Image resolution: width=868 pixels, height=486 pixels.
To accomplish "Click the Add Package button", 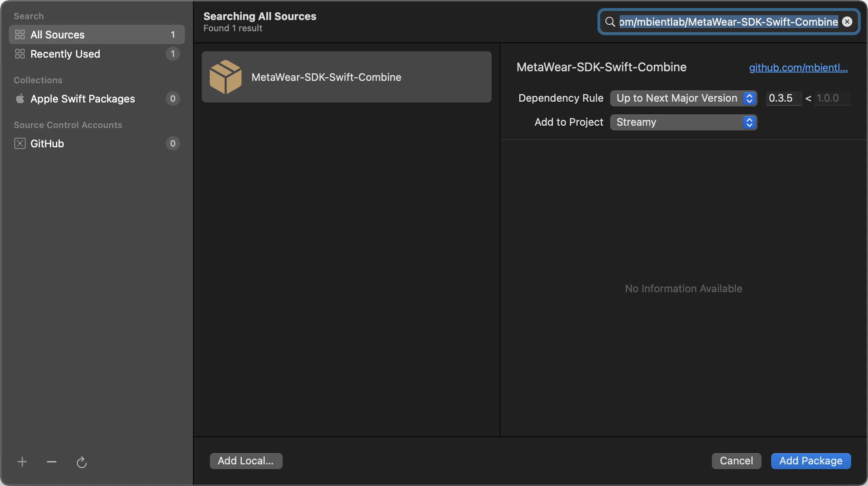I will [811, 461].
